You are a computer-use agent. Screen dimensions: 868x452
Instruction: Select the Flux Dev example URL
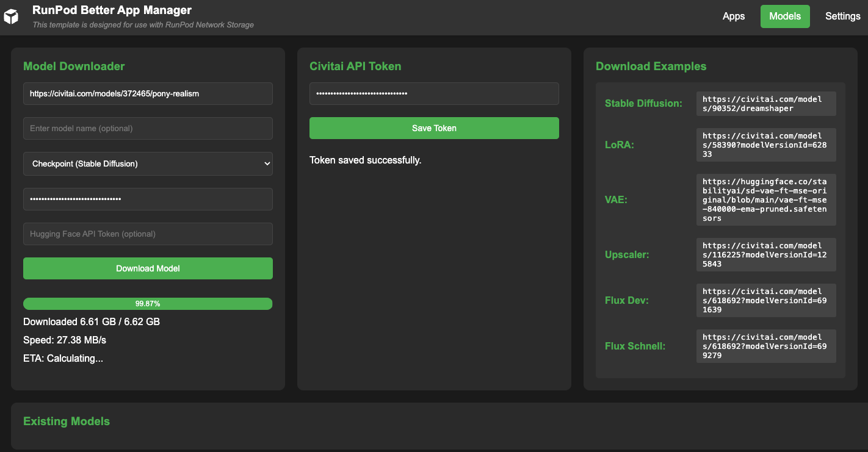766,301
